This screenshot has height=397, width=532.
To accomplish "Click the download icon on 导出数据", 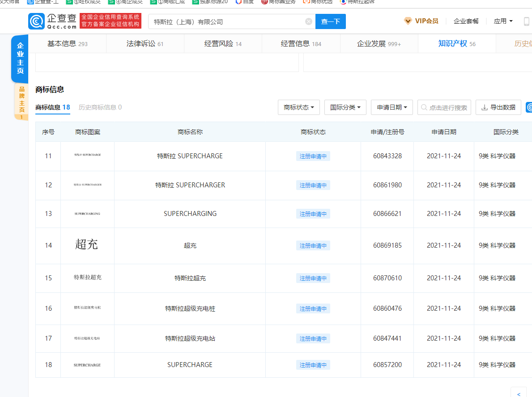I will point(485,107).
